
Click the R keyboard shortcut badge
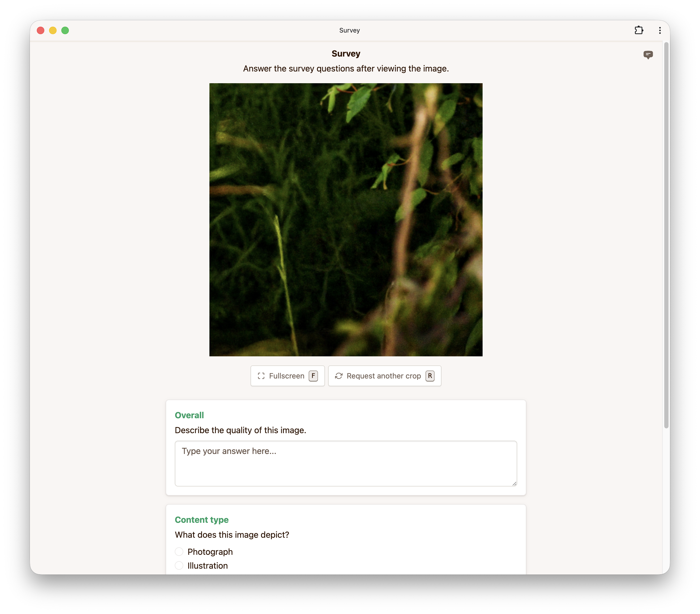pos(430,376)
